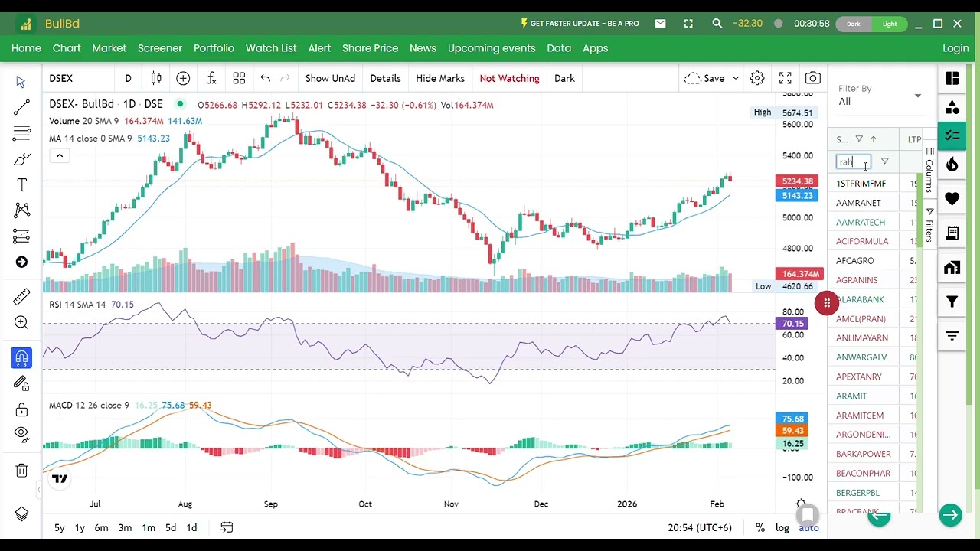The width and height of the screenshot is (980, 551).
Task: Open the mail envelope icon in header
Action: click(661, 24)
